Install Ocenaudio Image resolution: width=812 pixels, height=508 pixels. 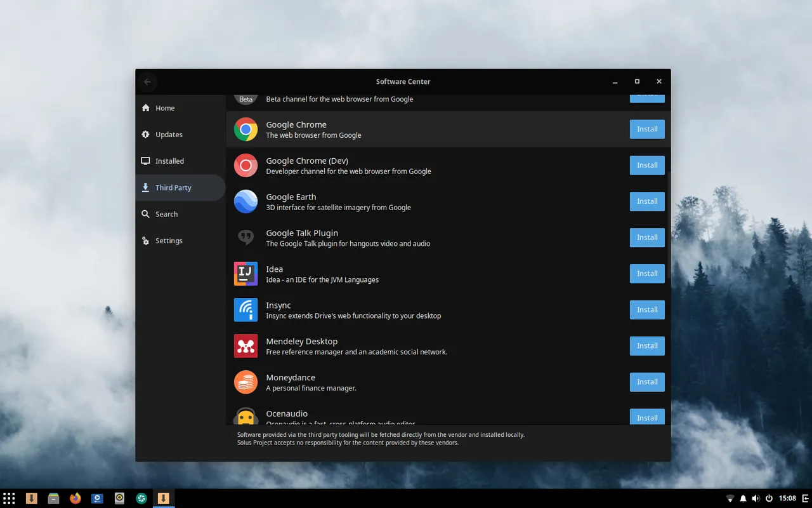647,417
